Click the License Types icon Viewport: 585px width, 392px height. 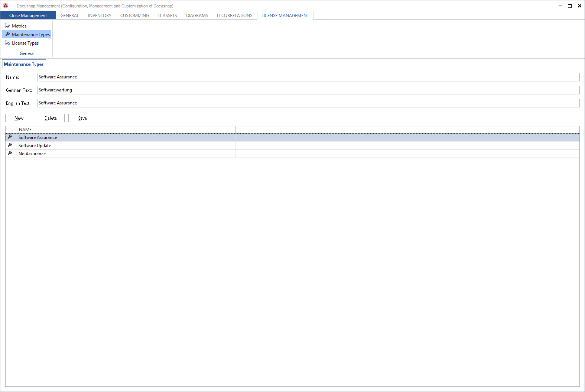pos(7,43)
